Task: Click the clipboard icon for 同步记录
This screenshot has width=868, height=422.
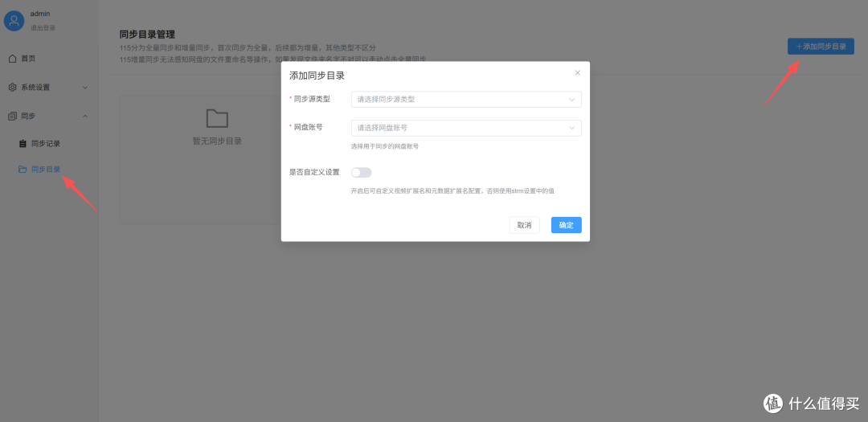Action: click(x=23, y=143)
